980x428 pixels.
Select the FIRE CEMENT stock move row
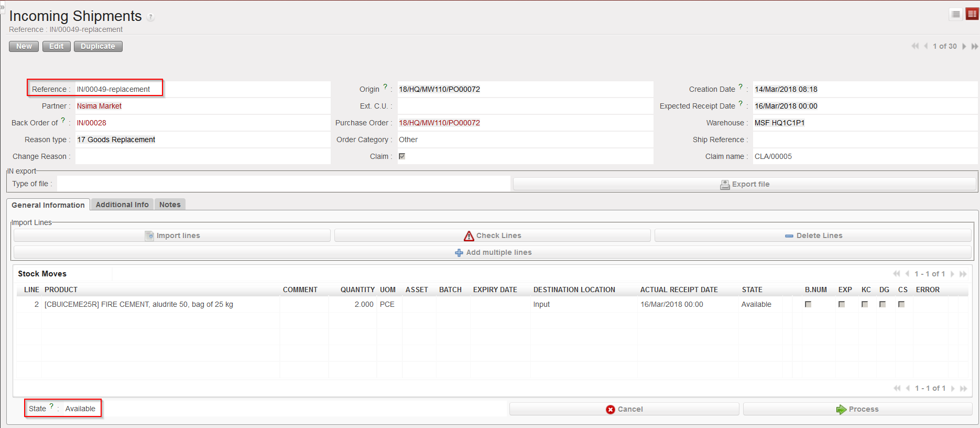click(139, 304)
